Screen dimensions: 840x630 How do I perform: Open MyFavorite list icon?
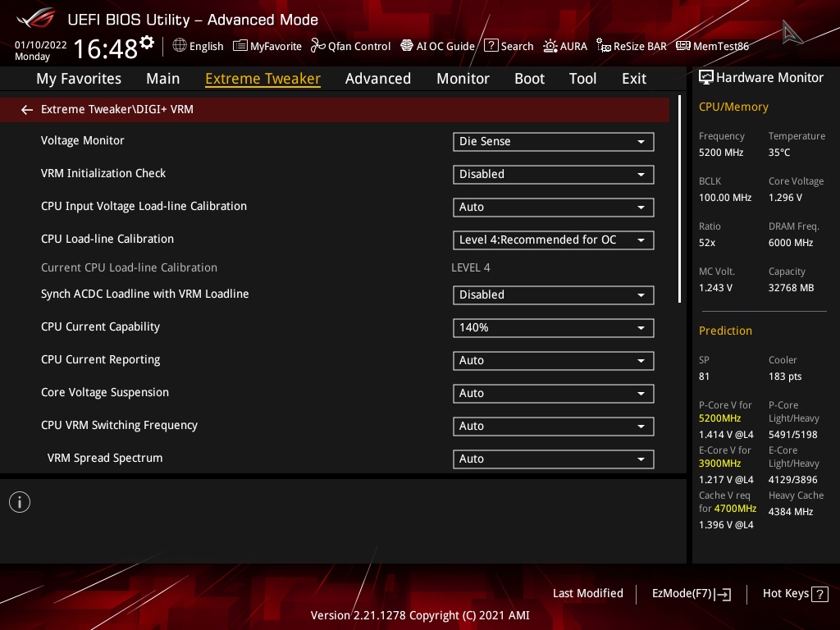click(240, 46)
